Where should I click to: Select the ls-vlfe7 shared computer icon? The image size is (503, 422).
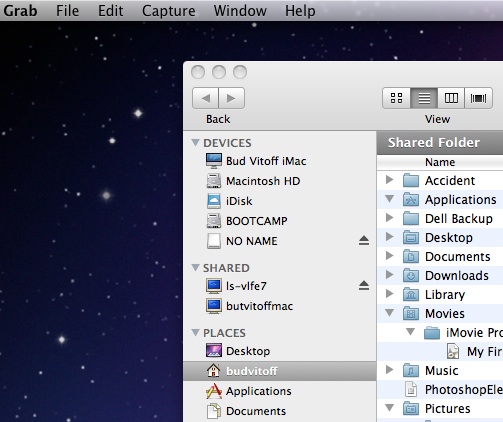(x=214, y=286)
